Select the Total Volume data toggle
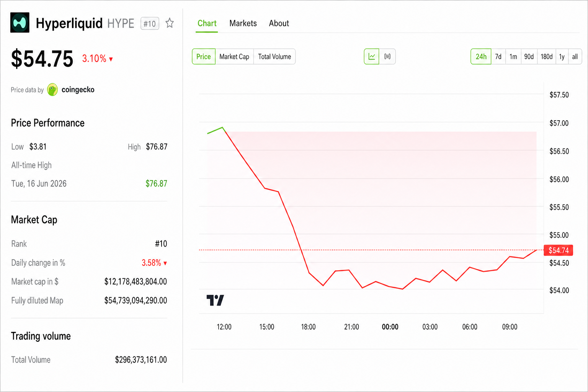This screenshot has height=392, width=588. [x=274, y=57]
